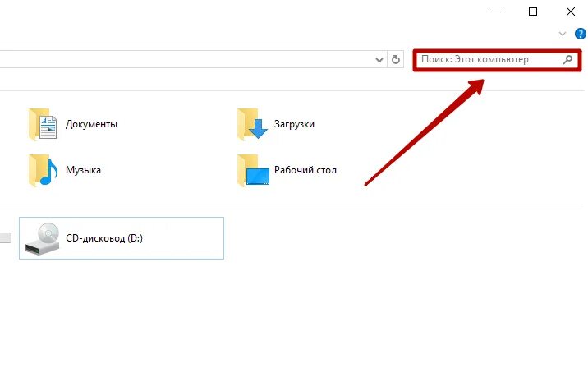This screenshot has width=588, height=373.
Task: Select the CD drive icon
Action: click(42, 238)
